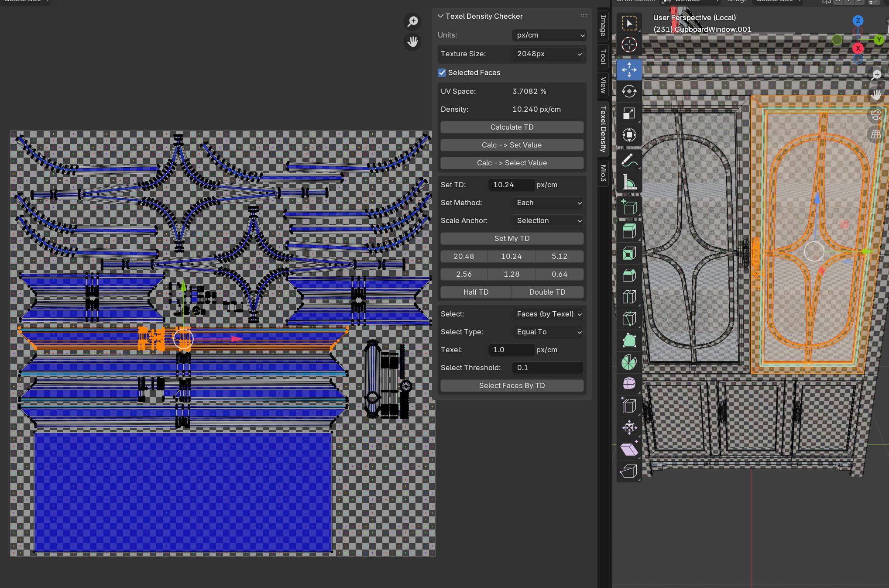This screenshot has height=588, width=889.
Task: Select the Inset Faces tool
Action: (629, 253)
